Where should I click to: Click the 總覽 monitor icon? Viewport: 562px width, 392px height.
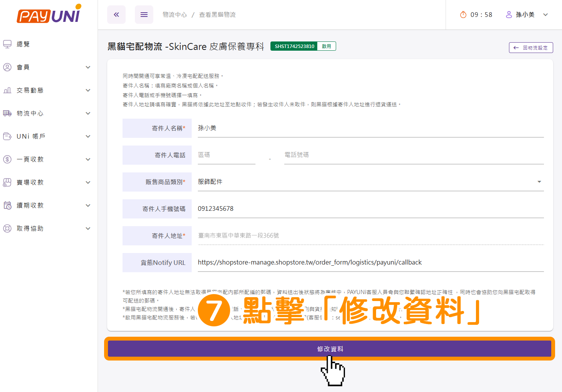(x=7, y=44)
